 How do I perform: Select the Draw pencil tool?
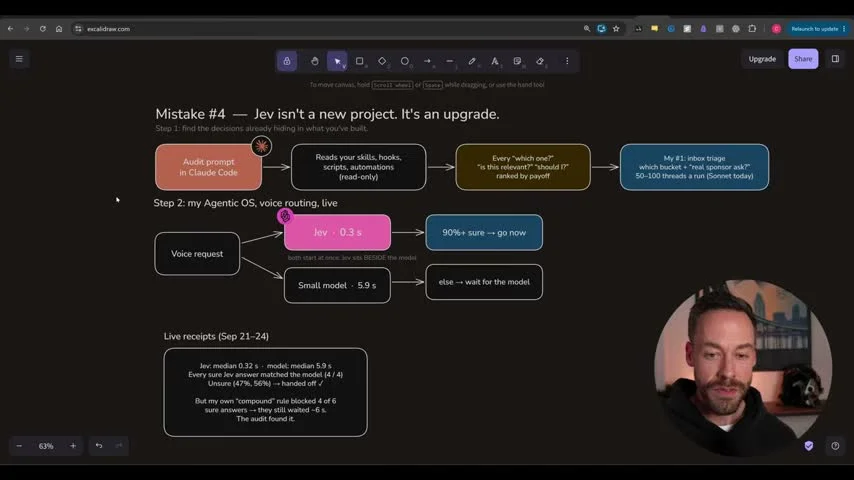472,61
